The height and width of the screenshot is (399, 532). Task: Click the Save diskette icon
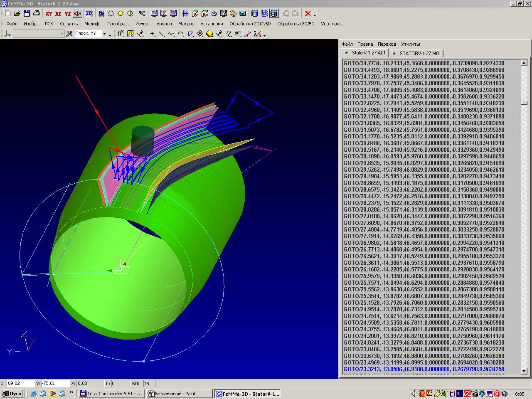click(27, 14)
